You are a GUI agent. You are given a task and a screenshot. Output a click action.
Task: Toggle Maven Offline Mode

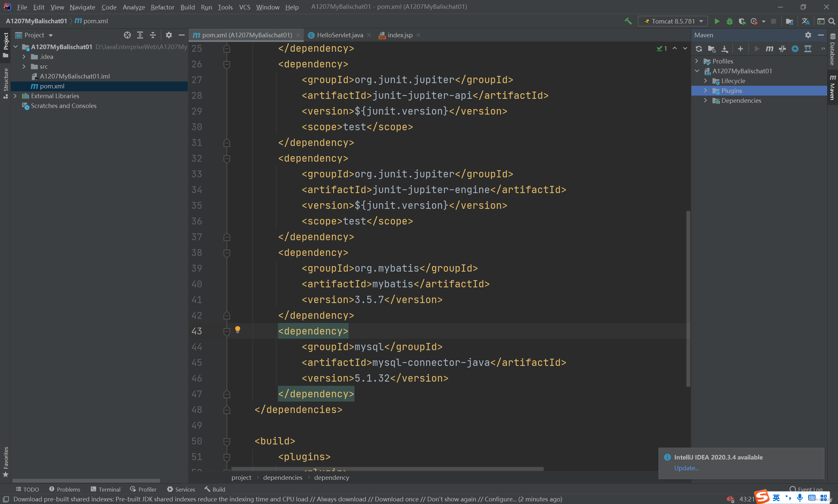click(x=782, y=48)
